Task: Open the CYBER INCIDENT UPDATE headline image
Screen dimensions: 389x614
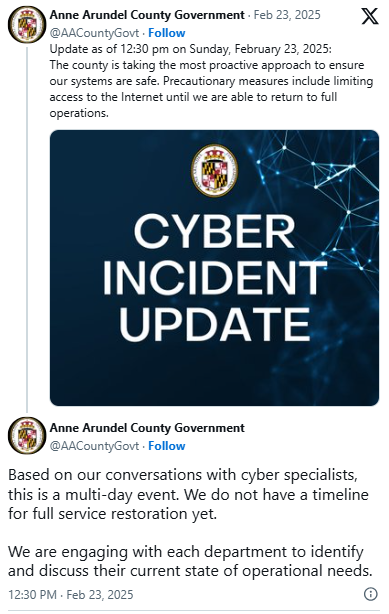Action: 214,268
